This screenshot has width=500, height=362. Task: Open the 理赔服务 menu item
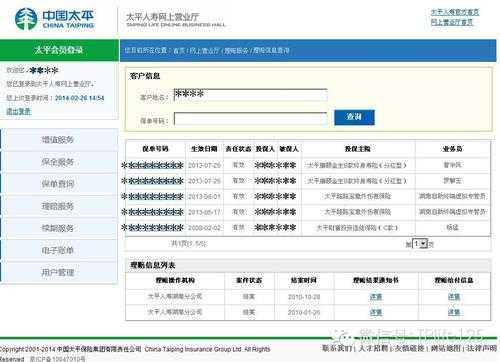pos(59,206)
